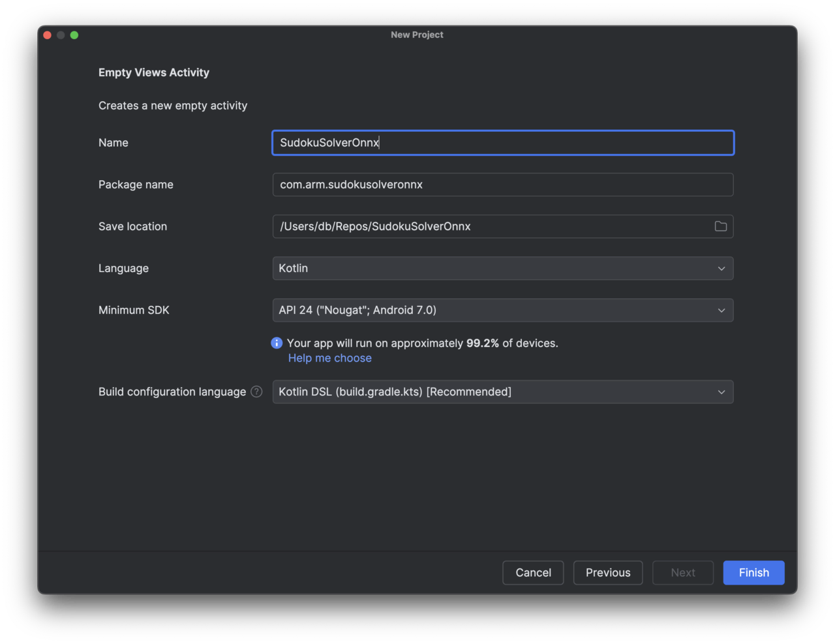Focus the project Name input field
The image size is (835, 644).
[x=502, y=143]
